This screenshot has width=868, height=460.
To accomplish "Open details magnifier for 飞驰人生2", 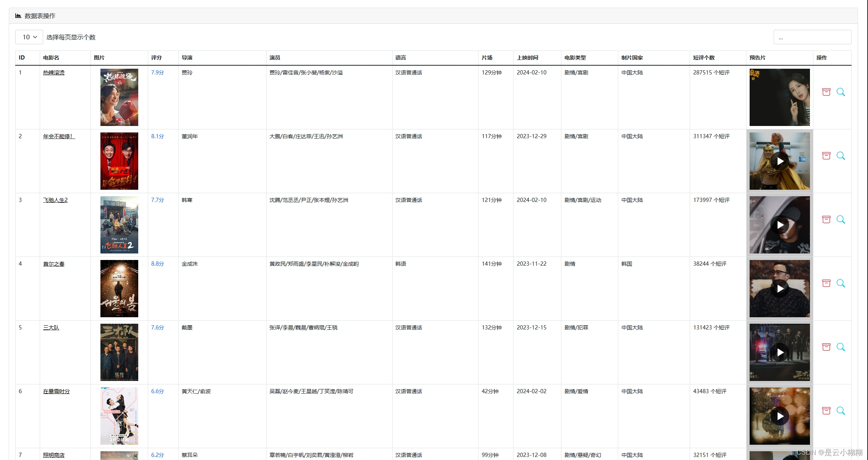I will click(841, 220).
